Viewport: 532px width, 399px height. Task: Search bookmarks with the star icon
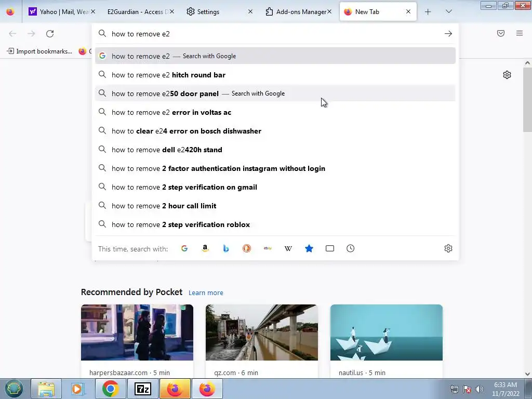pyautogui.click(x=309, y=248)
